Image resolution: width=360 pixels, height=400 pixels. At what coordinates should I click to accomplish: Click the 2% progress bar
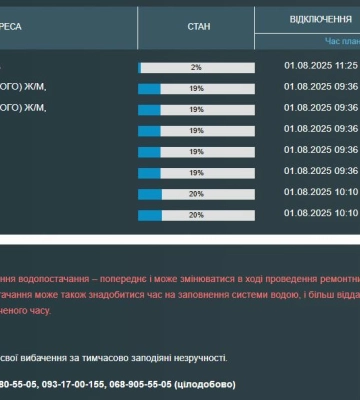point(196,68)
